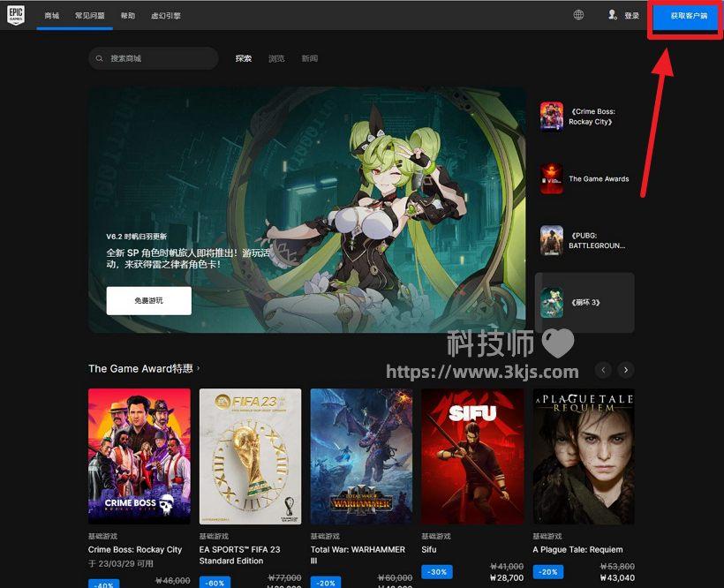Open the 虚幻引擎 menu item
Image resolution: width=724 pixels, height=588 pixels.
[x=166, y=16]
